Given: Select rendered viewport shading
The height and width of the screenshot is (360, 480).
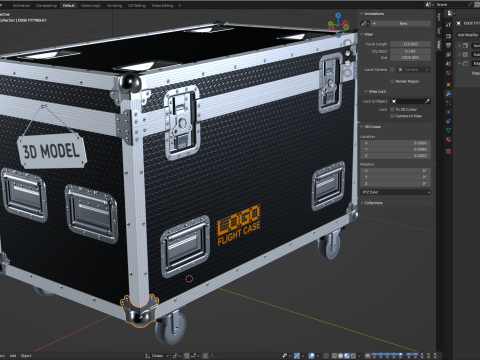Looking at the screenshot, I should click(353, 356).
